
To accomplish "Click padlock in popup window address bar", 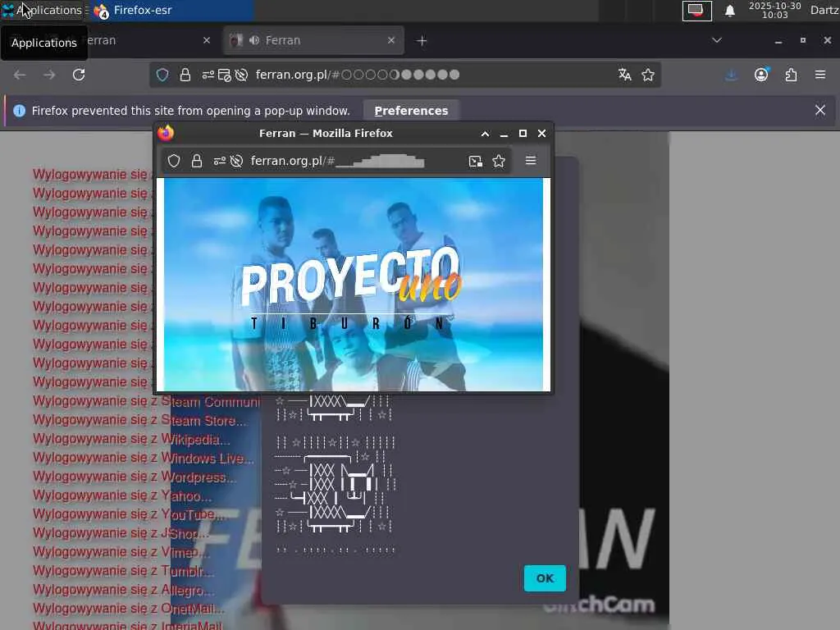I will (x=197, y=161).
